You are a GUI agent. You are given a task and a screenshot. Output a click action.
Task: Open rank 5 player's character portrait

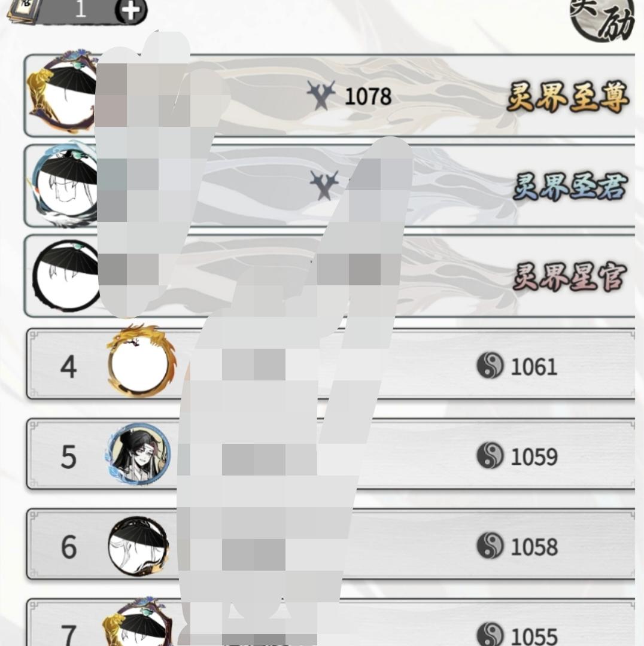(138, 453)
